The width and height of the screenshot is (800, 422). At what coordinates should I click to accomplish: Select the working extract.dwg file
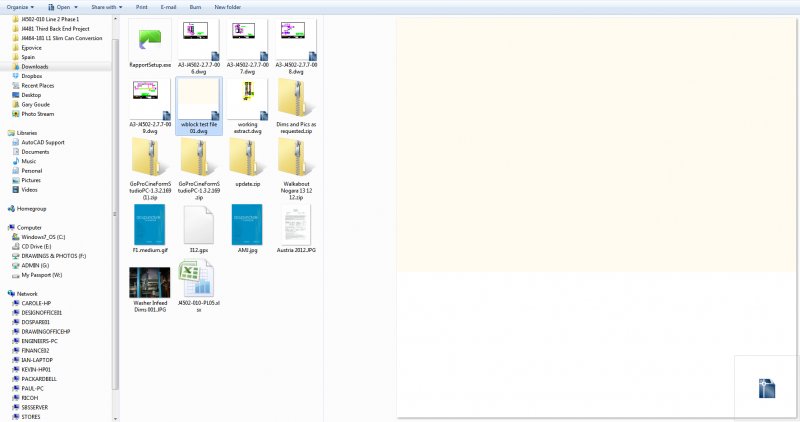tap(247, 106)
